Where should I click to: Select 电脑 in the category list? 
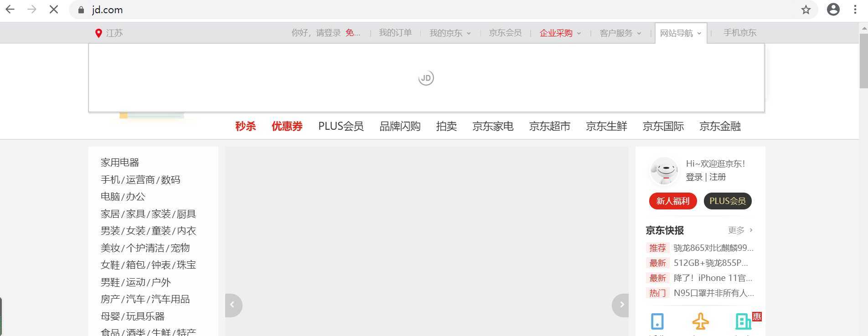110,197
